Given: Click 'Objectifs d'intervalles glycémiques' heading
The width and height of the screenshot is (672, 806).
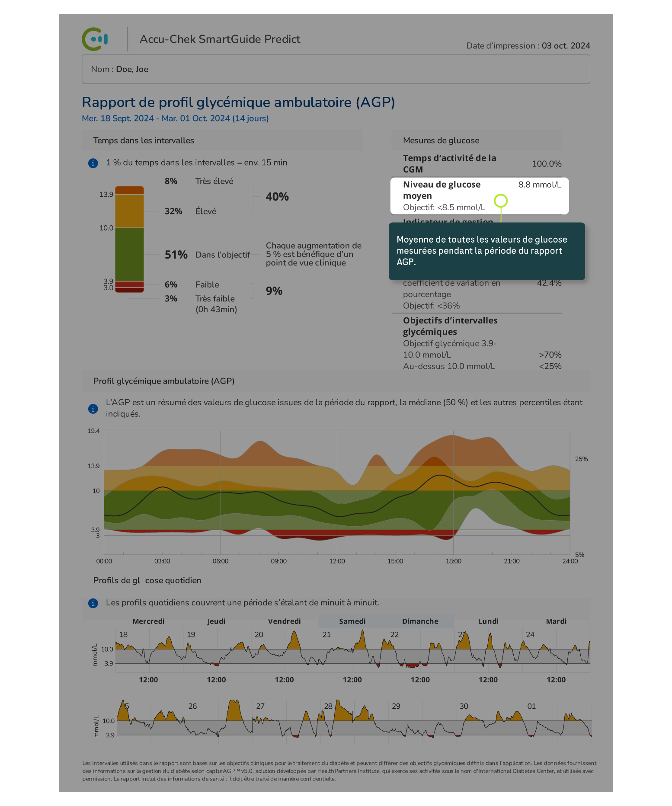Looking at the screenshot, I should click(450, 326).
